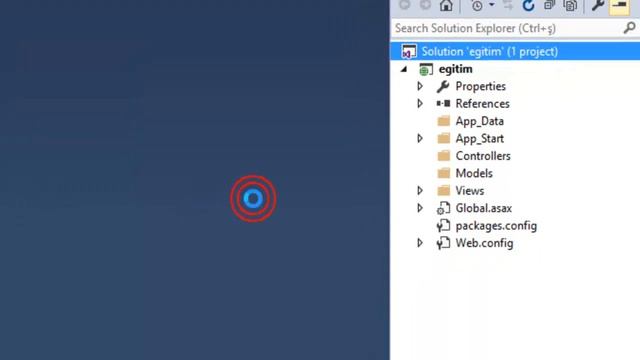Expand the References node
The width and height of the screenshot is (640, 360).
(x=420, y=104)
